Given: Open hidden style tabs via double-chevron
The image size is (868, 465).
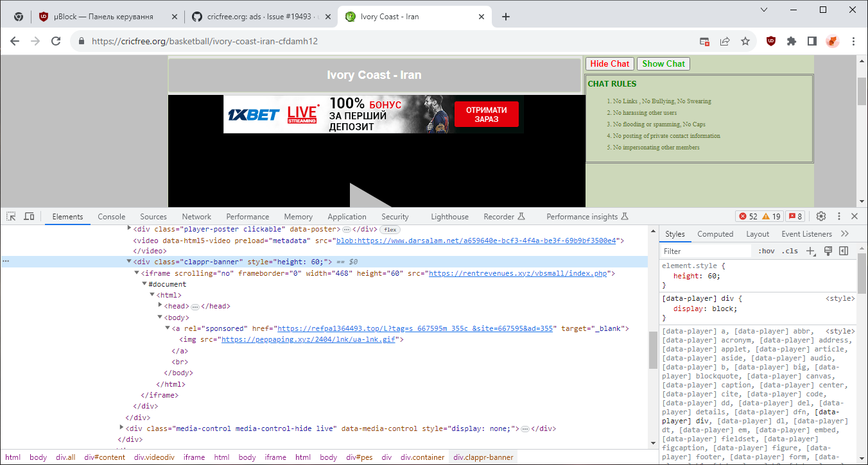Looking at the screenshot, I should pos(846,233).
